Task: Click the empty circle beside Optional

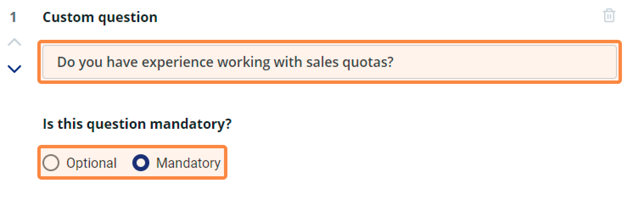Action: click(x=51, y=163)
